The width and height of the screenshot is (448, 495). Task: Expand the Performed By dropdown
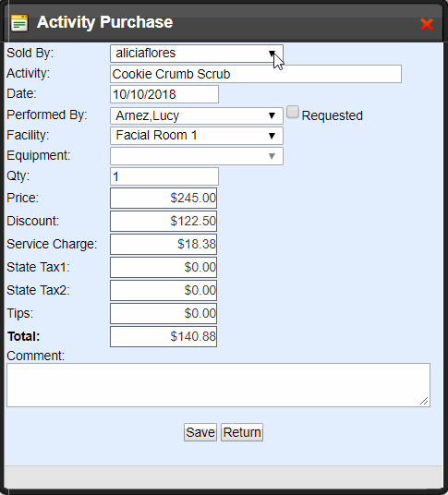(x=197, y=115)
